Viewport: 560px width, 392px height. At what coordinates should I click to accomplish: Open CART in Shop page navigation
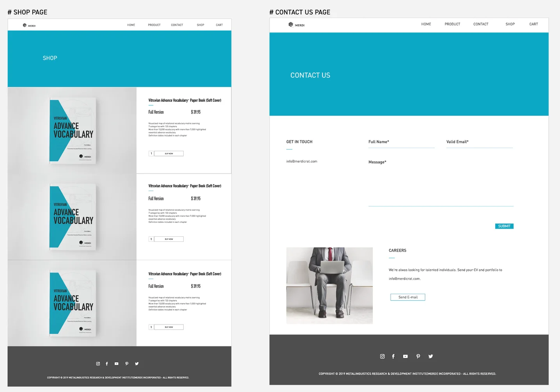point(220,25)
